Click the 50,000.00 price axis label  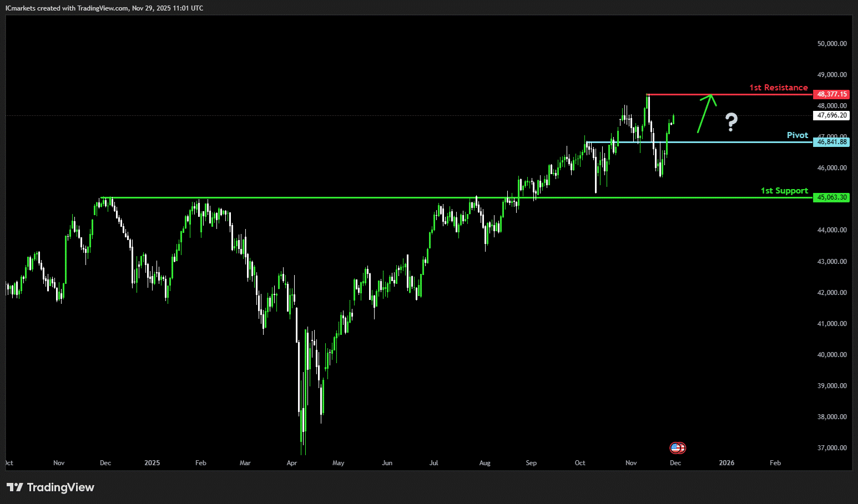coord(831,44)
